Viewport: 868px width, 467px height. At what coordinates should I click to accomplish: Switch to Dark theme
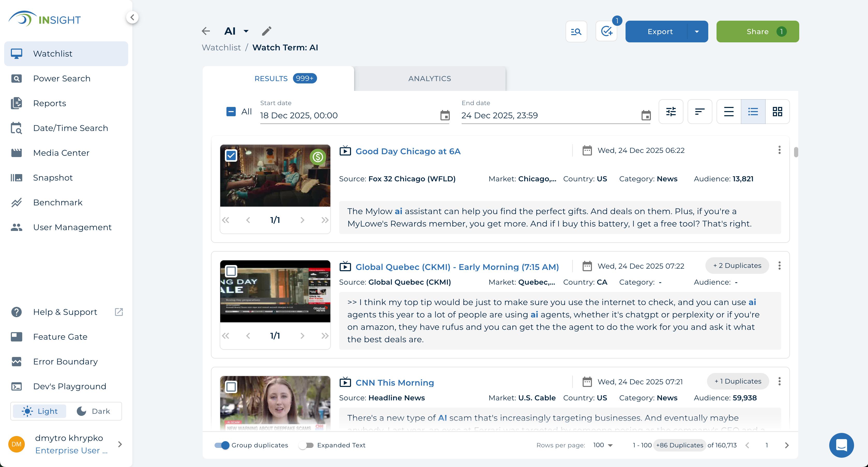93,411
